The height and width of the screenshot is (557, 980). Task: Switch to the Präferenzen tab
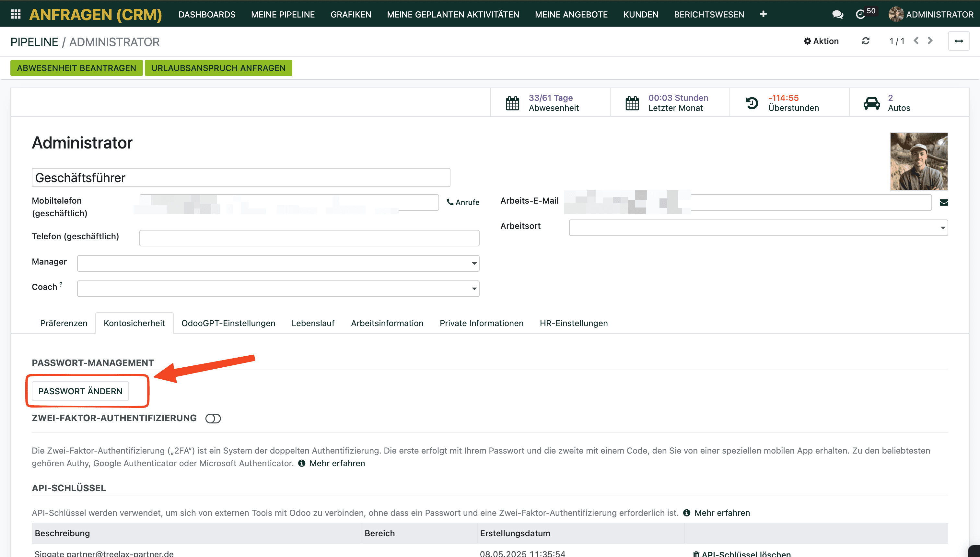click(x=64, y=323)
